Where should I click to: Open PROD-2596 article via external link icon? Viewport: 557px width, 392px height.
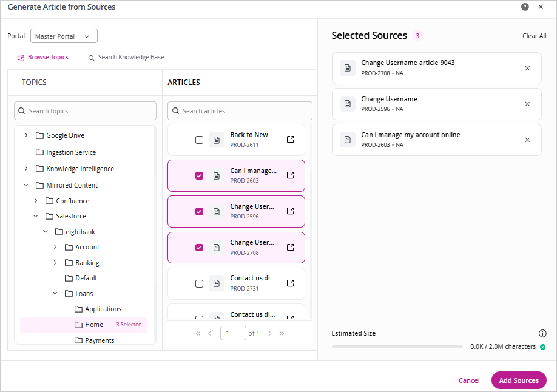(x=290, y=211)
